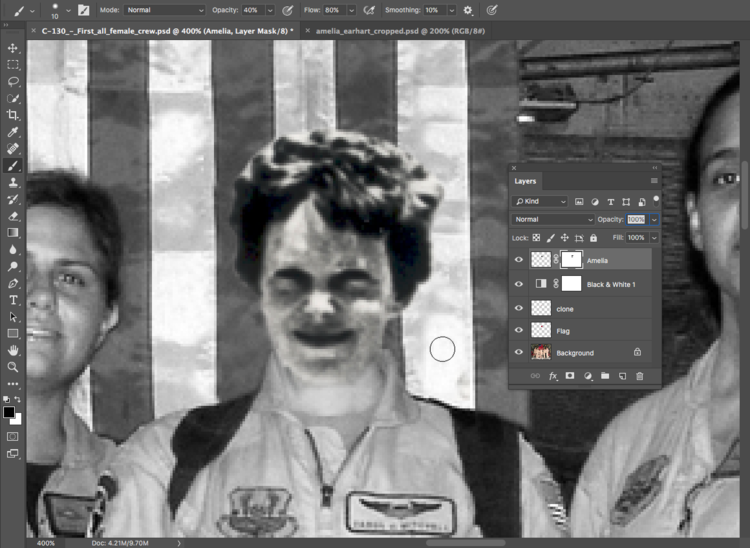The height and width of the screenshot is (548, 750).
Task: Select the clone layer
Action: coord(600,309)
